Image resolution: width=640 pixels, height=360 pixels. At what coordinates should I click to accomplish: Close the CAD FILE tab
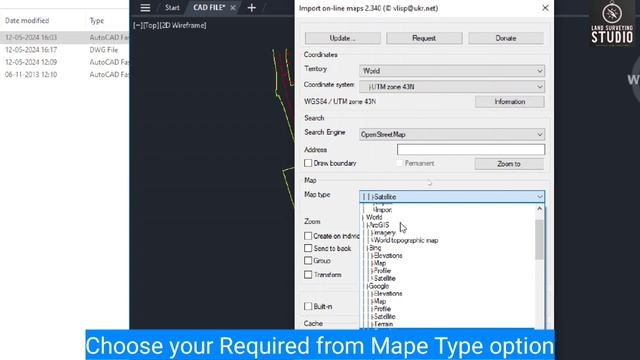(233, 8)
